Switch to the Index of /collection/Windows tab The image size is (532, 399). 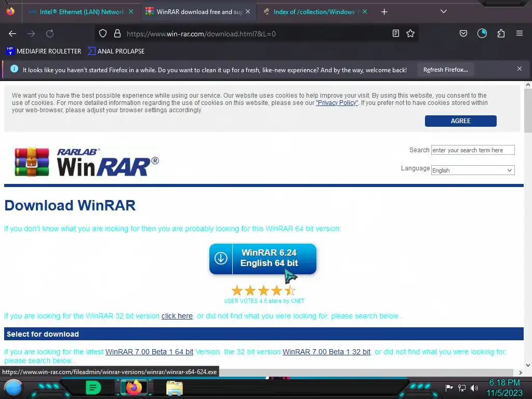[314, 12]
